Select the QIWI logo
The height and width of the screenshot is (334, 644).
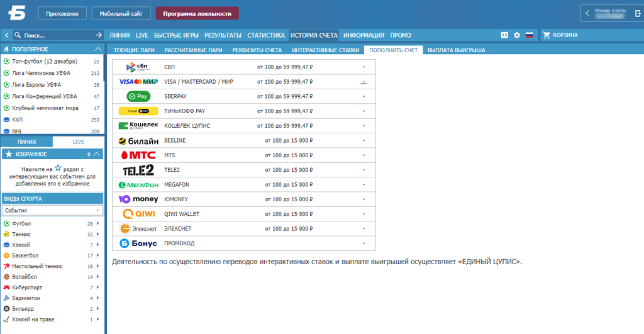click(x=139, y=214)
